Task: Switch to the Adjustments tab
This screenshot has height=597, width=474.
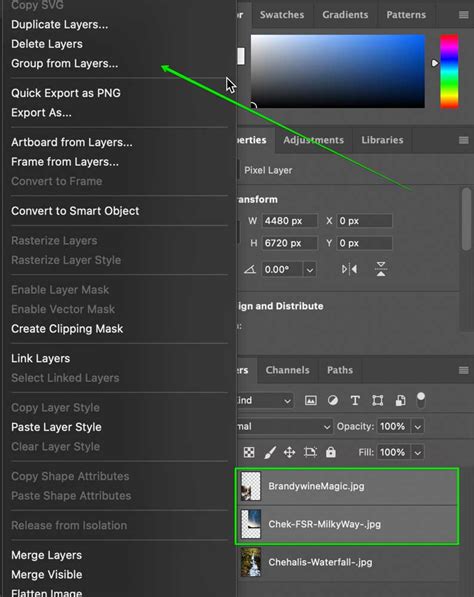Action: pos(313,140)
